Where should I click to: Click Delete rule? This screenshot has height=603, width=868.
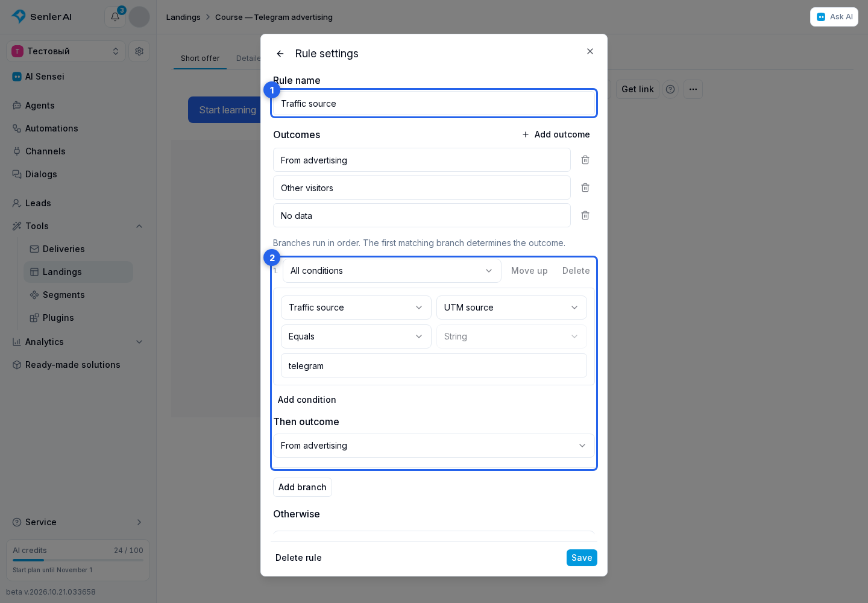pos(298,558)
